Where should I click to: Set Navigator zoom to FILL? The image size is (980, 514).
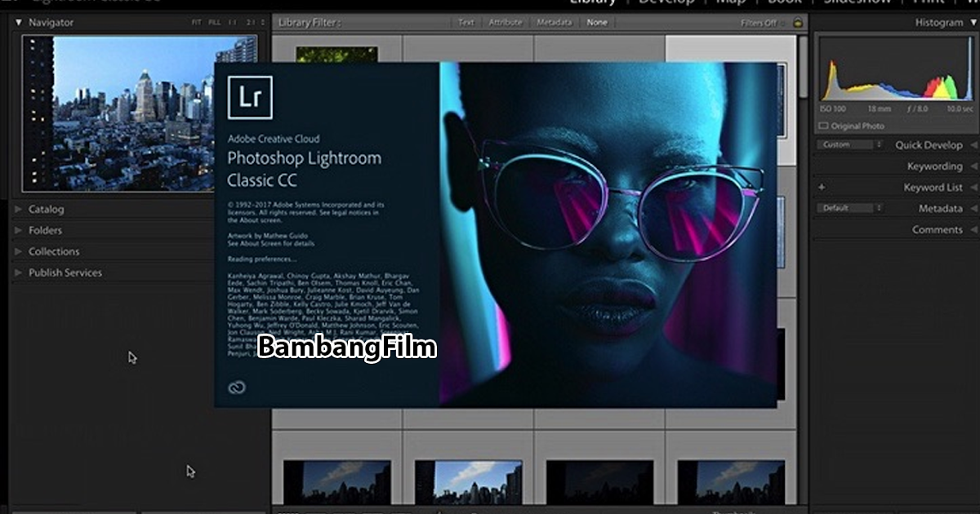coord(214,23)
